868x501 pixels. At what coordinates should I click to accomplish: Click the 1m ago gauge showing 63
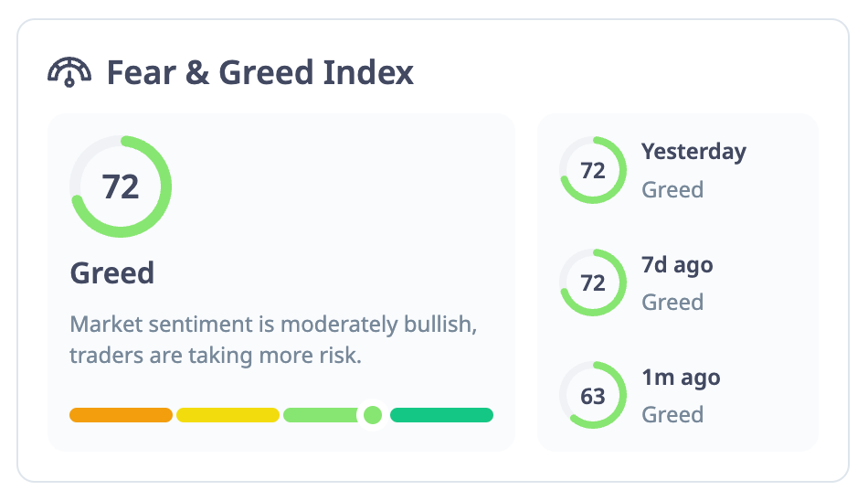(593, 395)
